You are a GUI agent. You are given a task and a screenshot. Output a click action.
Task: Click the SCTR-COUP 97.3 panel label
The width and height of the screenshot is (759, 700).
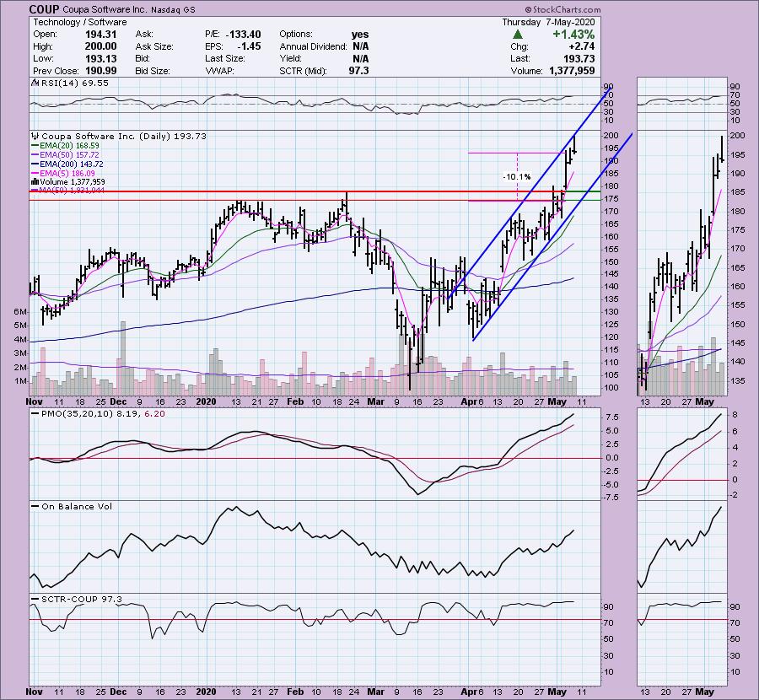[x=81, y=600]
